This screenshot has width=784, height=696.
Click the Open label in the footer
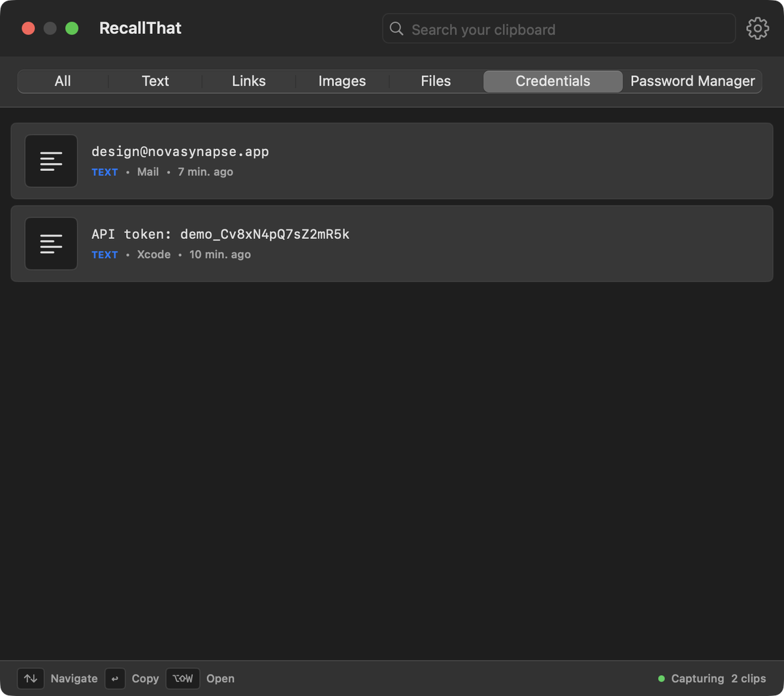220,678
